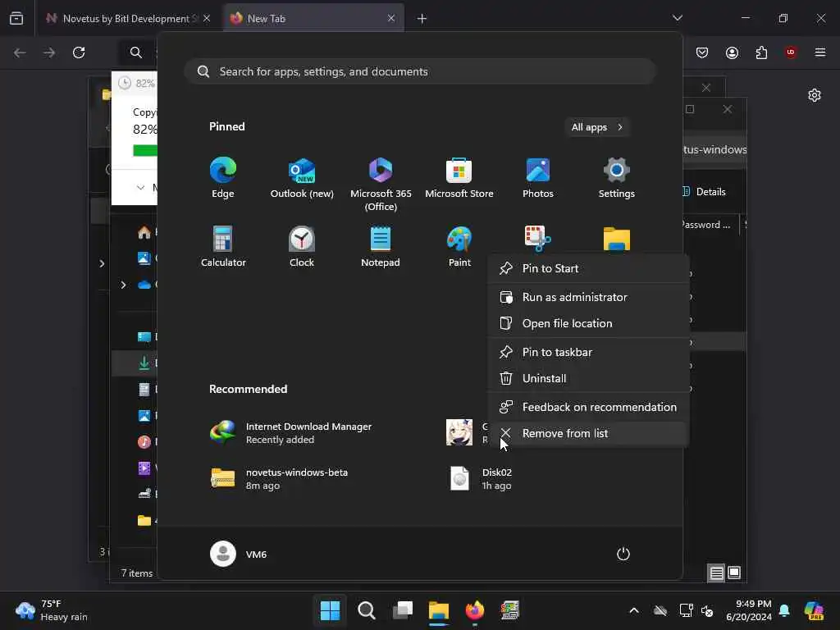
Task: Launch Outlook (new) from pinned apps
Action: (302, 178)
